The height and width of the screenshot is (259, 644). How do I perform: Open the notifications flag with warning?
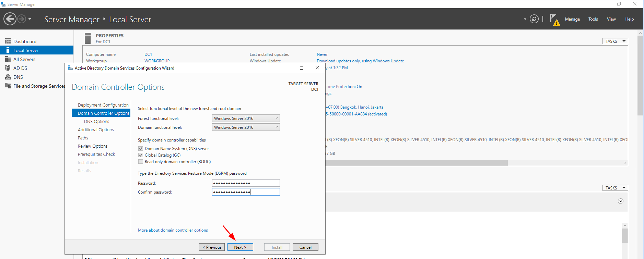(x=554, y=20)
